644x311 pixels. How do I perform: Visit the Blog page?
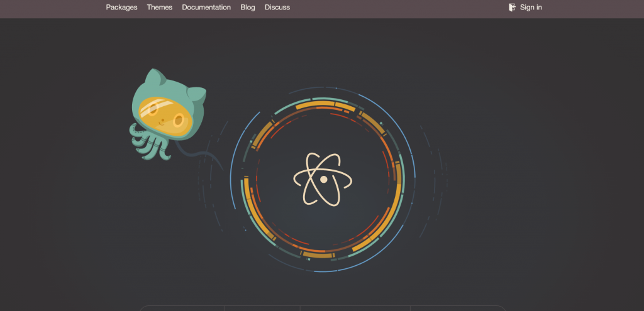tap(248, 8)
